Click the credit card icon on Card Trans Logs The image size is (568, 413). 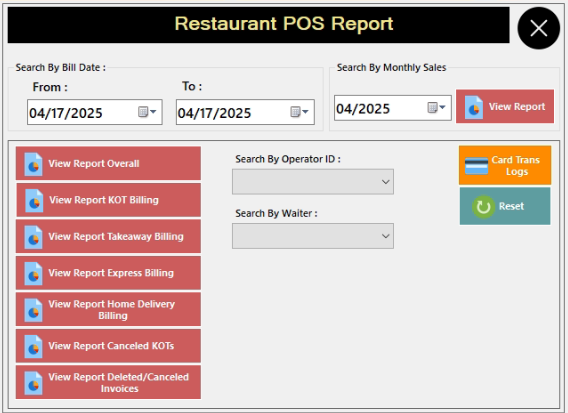pos(476,166)
